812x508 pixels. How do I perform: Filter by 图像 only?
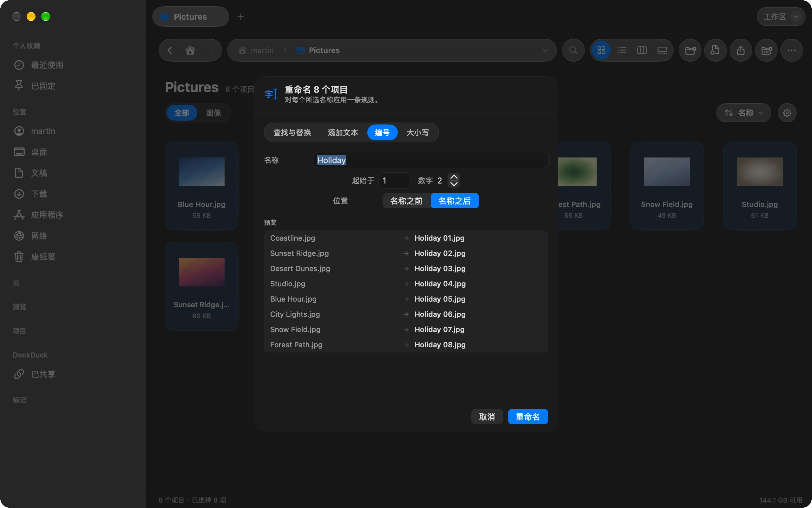tap(213, 113)
